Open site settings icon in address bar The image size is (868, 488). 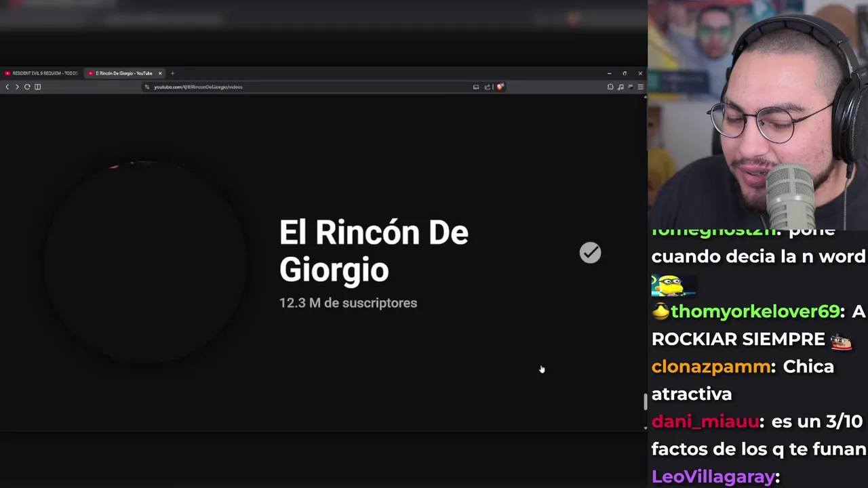[x=146, y=87]
